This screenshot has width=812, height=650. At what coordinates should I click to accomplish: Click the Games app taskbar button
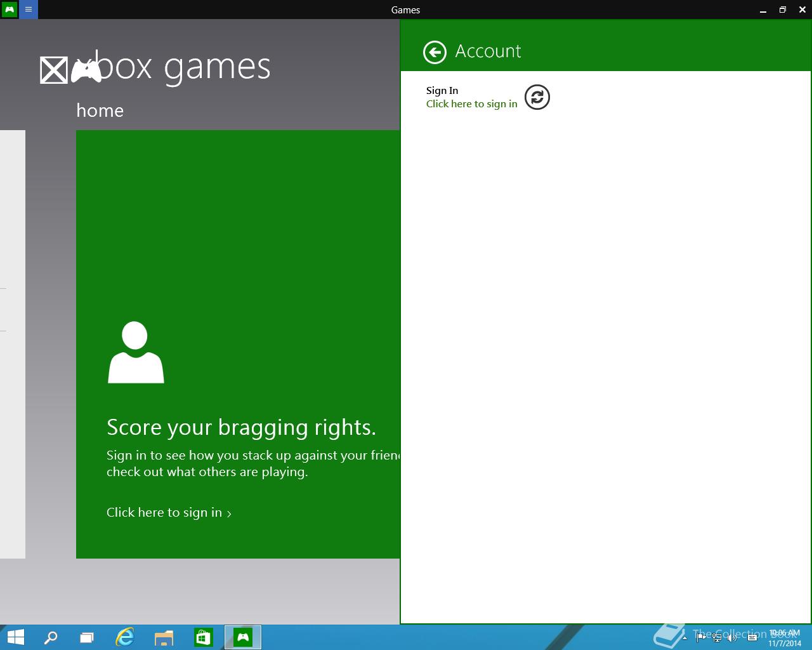pos(243,637)
